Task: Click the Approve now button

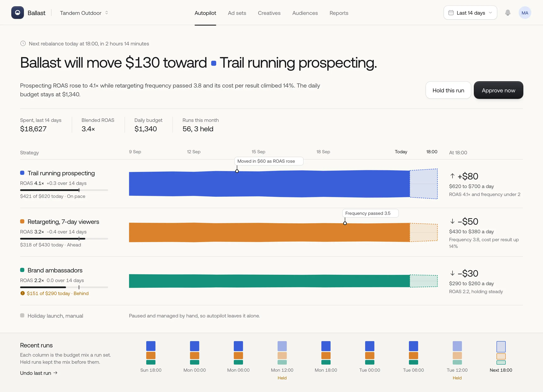Action: tap(498, 90)
